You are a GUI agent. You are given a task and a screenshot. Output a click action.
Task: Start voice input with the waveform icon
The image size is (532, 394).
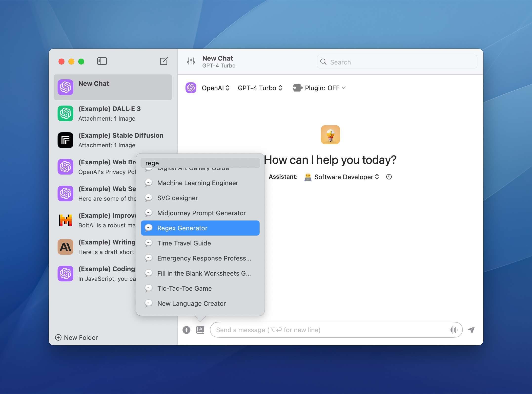click(x=453, y=330)
